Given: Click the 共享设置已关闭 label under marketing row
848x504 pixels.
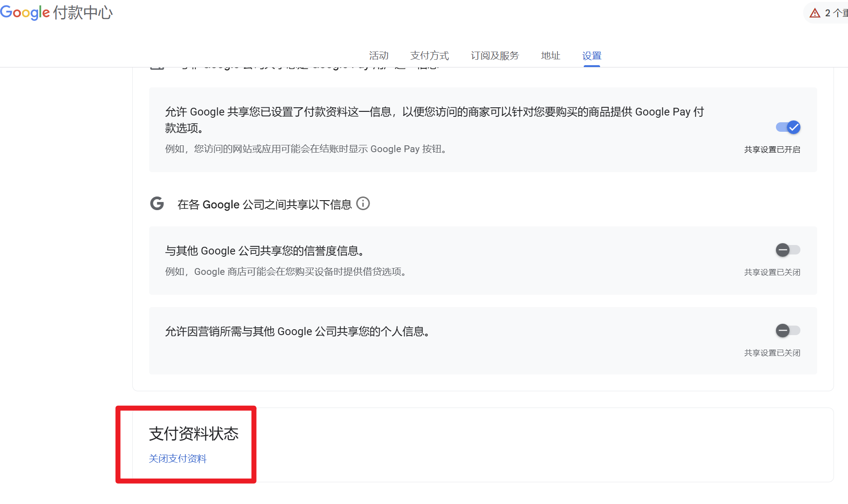Looking at the screenshot, I should click(772, 353).
